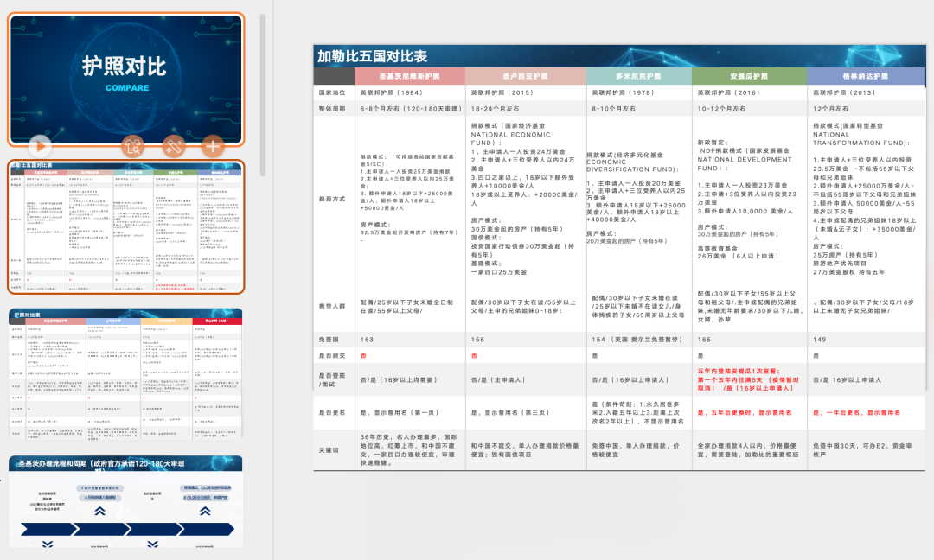The width and height of the screenshot is (934, 560).
Task: Select the "圣基茨办理流程和周期" slide thumbnail
Action: tap(125, 506)
